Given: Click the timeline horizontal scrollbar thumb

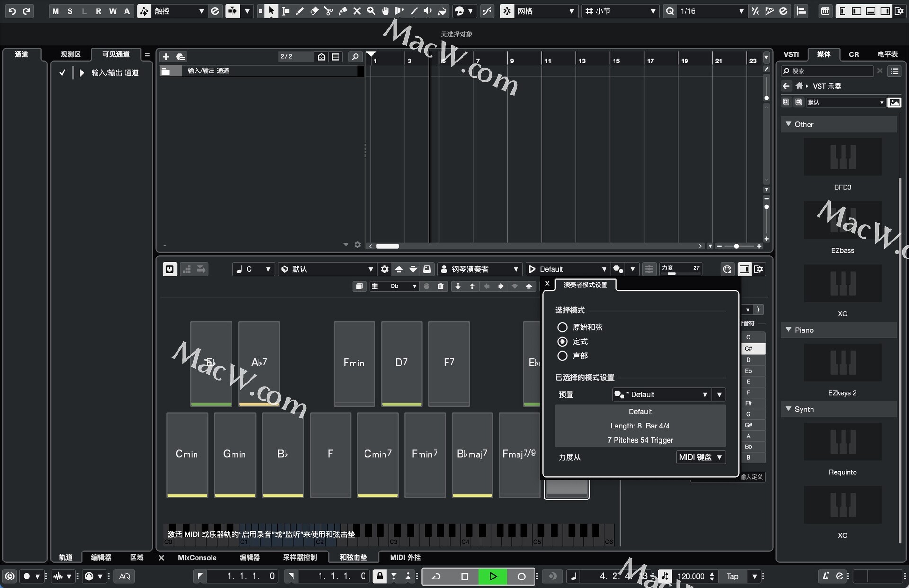Looking at the screenshot, I should pos(388,246).
